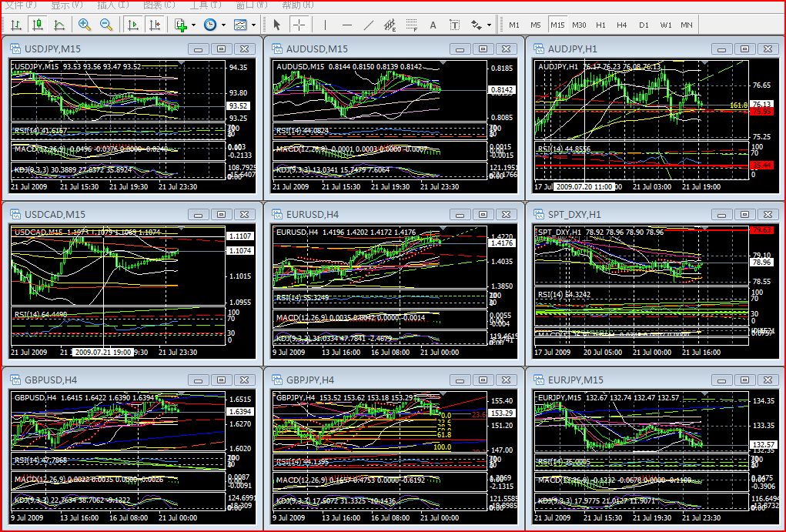Set chart period to H4
This screenshot has width=786, height=532.
pos(622,25)
